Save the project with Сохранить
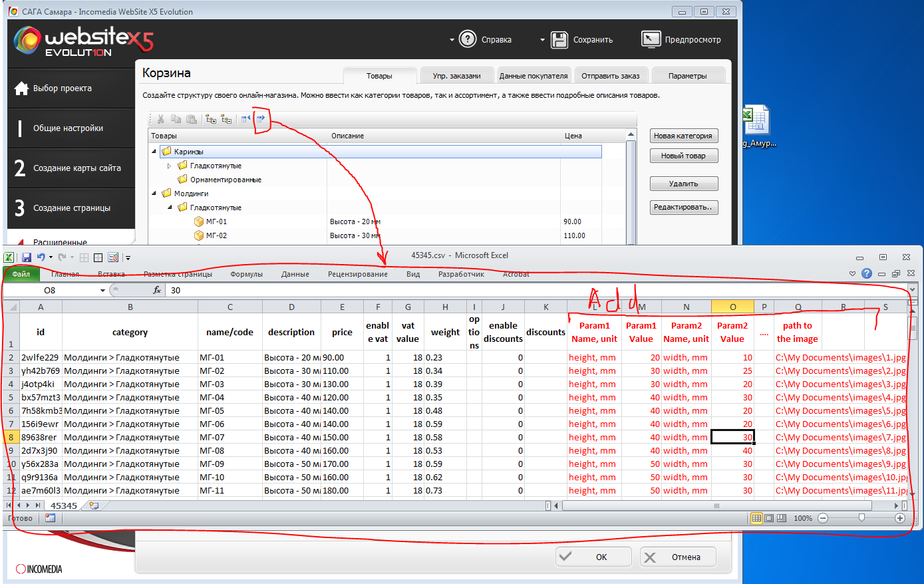The height and width of the screenshot is (584, 924). click(582, 40)
